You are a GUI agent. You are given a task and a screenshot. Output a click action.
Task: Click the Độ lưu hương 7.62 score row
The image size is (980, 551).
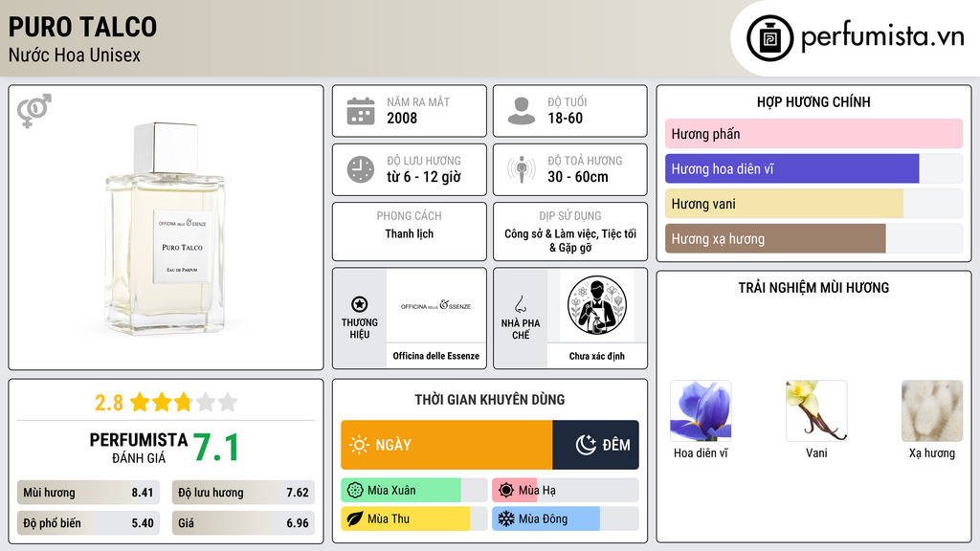tap(243, 493)
